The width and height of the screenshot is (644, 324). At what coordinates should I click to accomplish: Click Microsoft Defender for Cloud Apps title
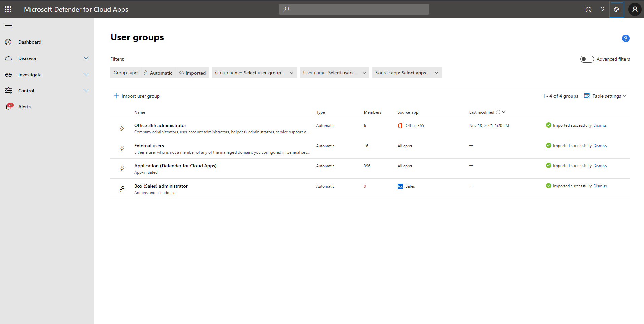click(76, 9)
